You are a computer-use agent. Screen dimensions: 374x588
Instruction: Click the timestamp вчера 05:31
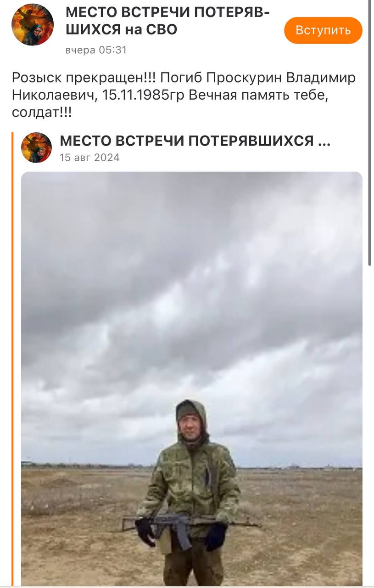(96, 50)
